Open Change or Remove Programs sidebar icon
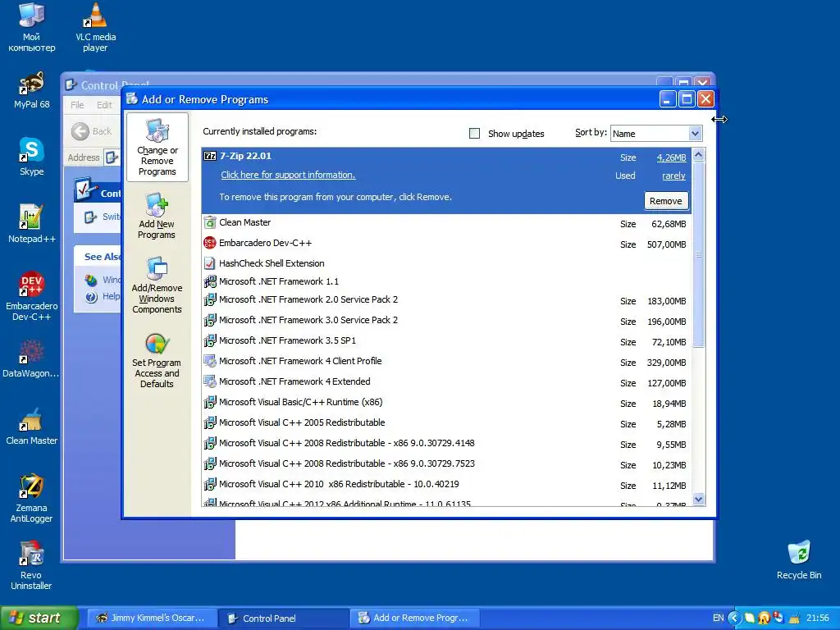840x630 pixels. (157, 132)
